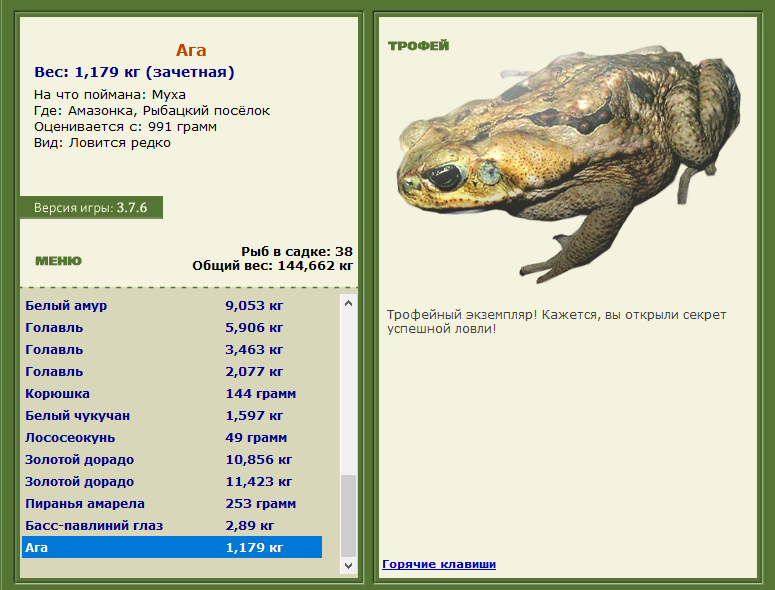Image resolution: width=775 pixels, height=590 pixels.
Task: Click the scroll-down arrow of the fish list
Action: click(x=348, y=565)
